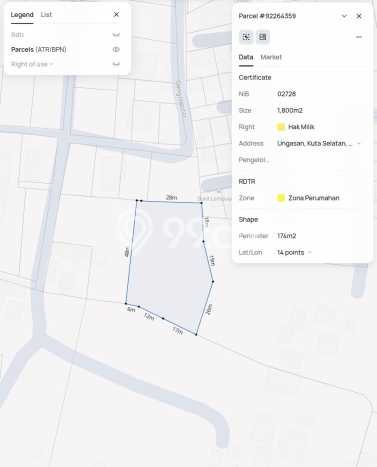The width and height of the screenshot is (377, 467).
Task: Click the Certificate section heading
Action: click(x=255, y=77)
